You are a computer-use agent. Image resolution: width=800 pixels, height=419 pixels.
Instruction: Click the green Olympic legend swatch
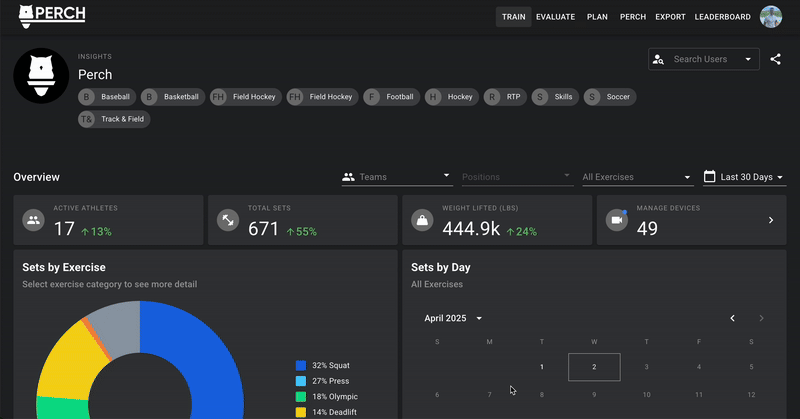pyautogui.click(x=301, y=397)
